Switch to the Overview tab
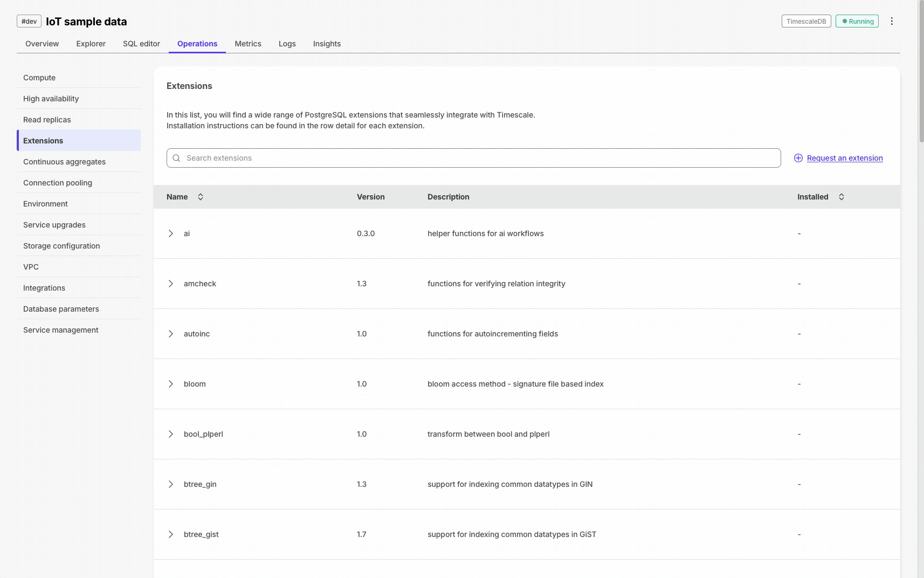Screen dimensions: 924x578 [42, 44]
